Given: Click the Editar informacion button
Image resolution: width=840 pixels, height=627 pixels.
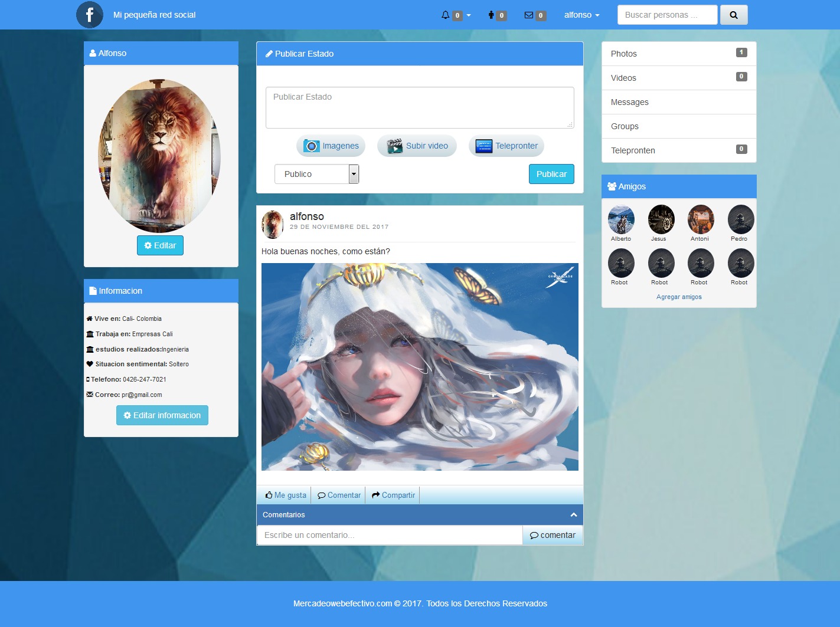Looking at the screenshot, I should pos(162,415).
